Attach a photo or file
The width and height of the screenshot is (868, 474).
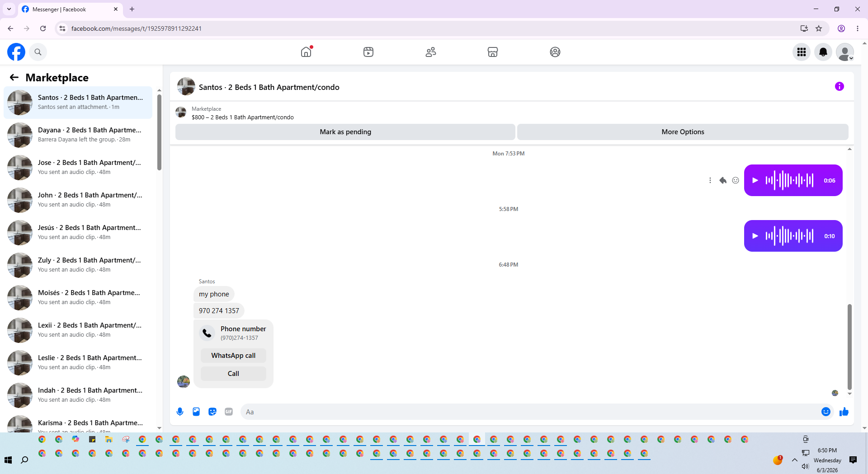(x=196, y=412)
